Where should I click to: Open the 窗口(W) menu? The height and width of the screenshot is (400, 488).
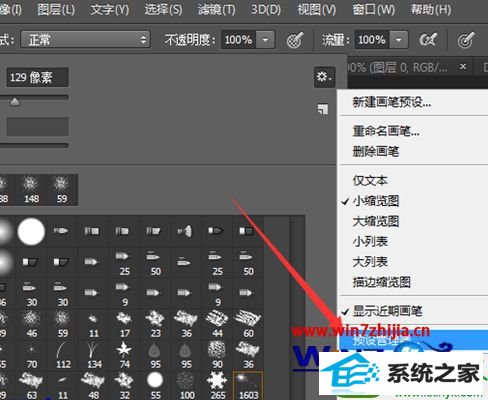pos(373,10)
